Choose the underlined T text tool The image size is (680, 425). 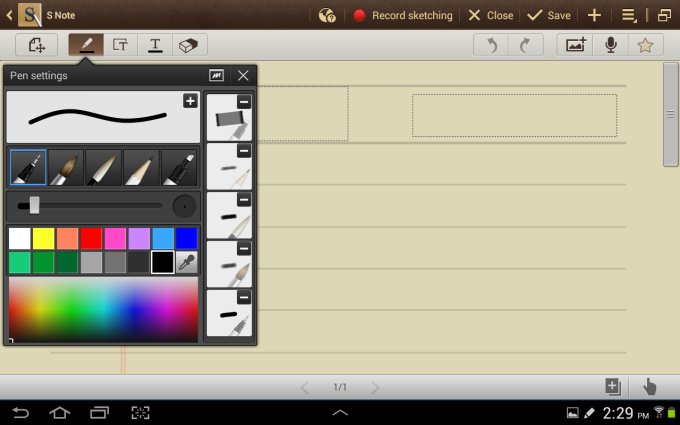tap(155, 45)
